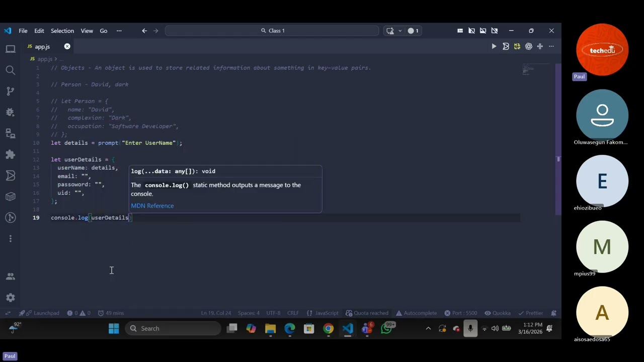Select indentation Spaces: 4

tap(249, 313)
